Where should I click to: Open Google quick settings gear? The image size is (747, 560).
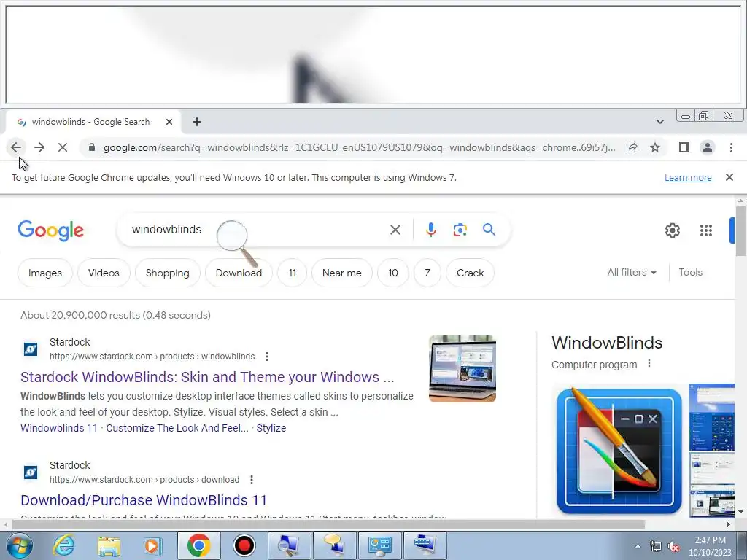click(x=672, y=230)
